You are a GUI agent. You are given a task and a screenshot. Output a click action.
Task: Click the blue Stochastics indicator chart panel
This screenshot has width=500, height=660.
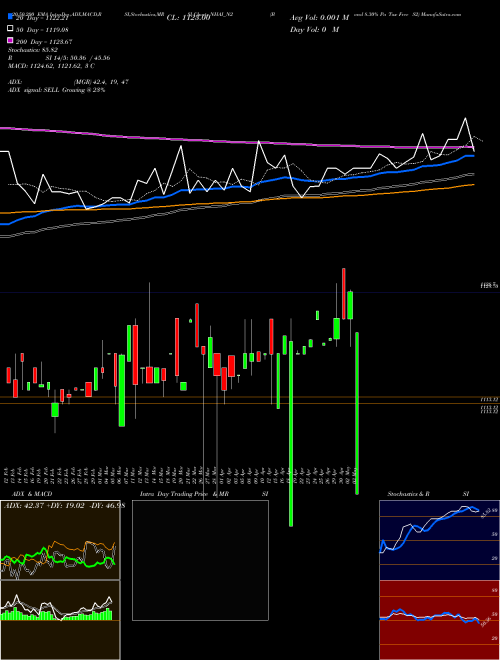[439, 540]
